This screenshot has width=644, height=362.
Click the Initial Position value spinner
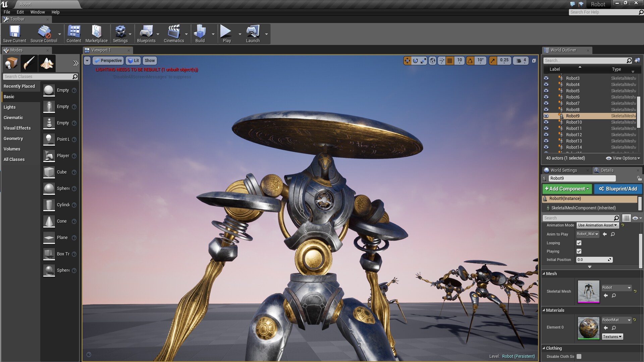pyautogui.click(x=610, y=259)
